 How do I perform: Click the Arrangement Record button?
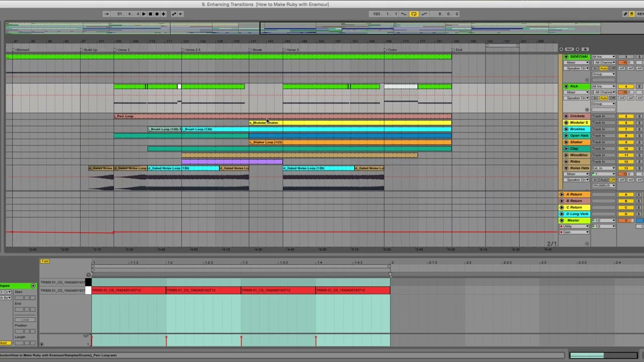156,14
